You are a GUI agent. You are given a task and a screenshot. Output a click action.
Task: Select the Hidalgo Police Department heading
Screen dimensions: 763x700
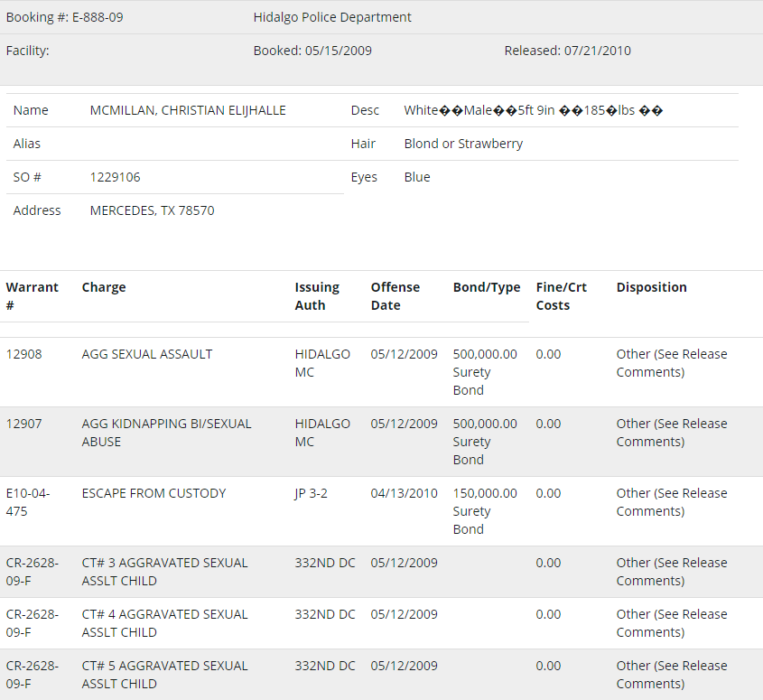(332, 17)
